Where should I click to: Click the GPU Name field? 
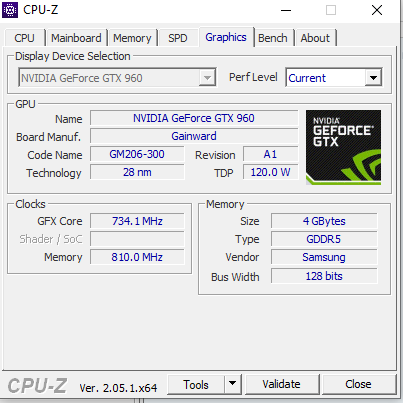point(194,118)
